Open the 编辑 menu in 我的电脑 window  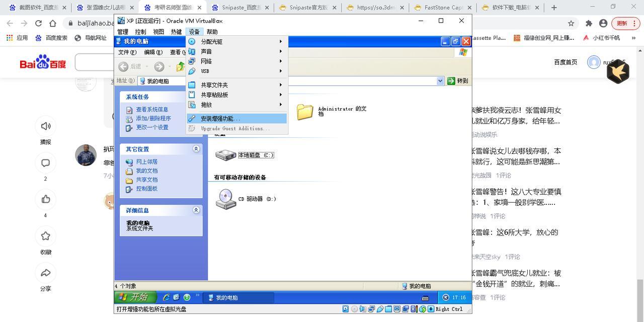coord(153,52)
